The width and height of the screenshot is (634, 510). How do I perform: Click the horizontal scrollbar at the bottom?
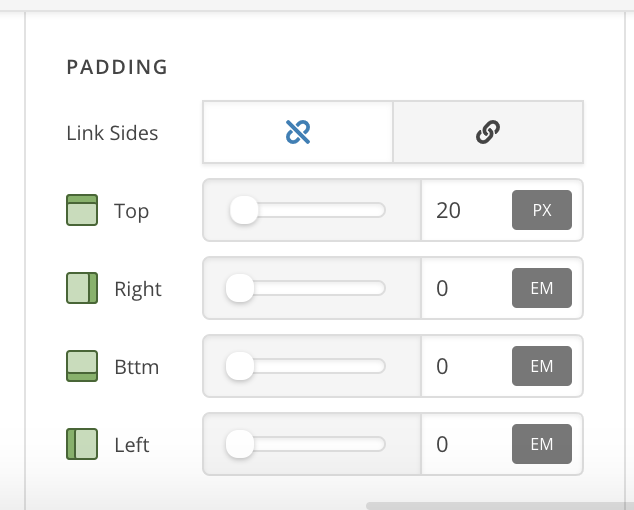498,506
